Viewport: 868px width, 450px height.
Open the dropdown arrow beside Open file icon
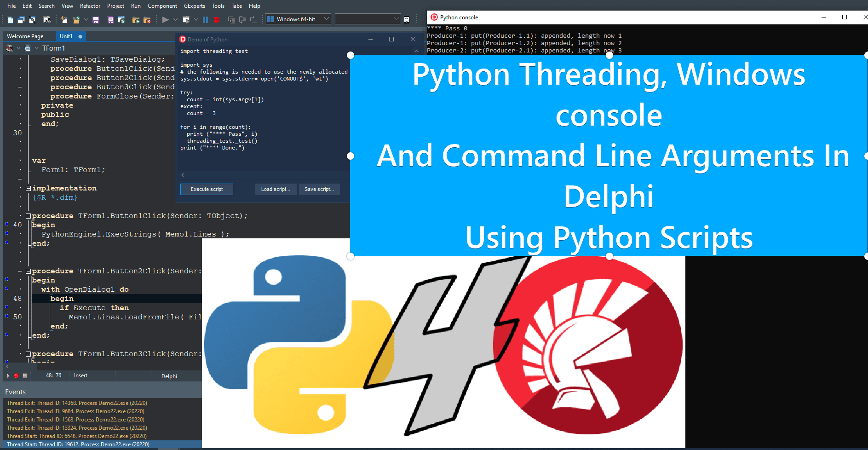coord(86,20)
